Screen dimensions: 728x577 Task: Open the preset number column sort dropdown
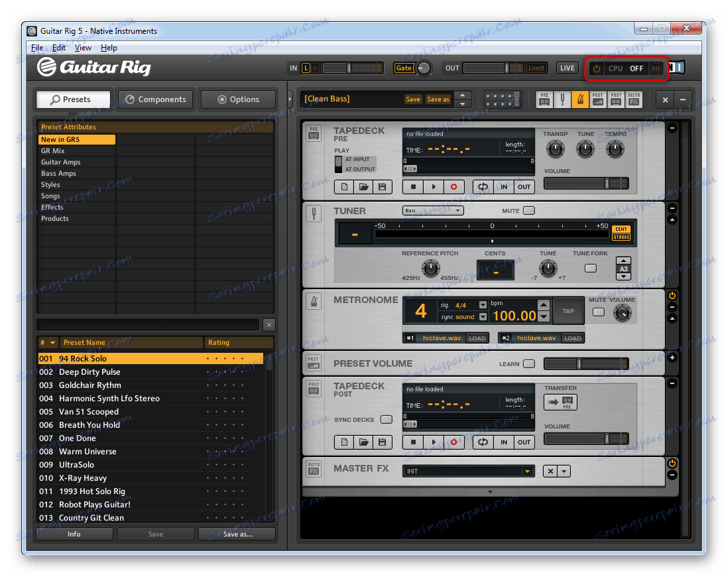[x=52, y=343]
